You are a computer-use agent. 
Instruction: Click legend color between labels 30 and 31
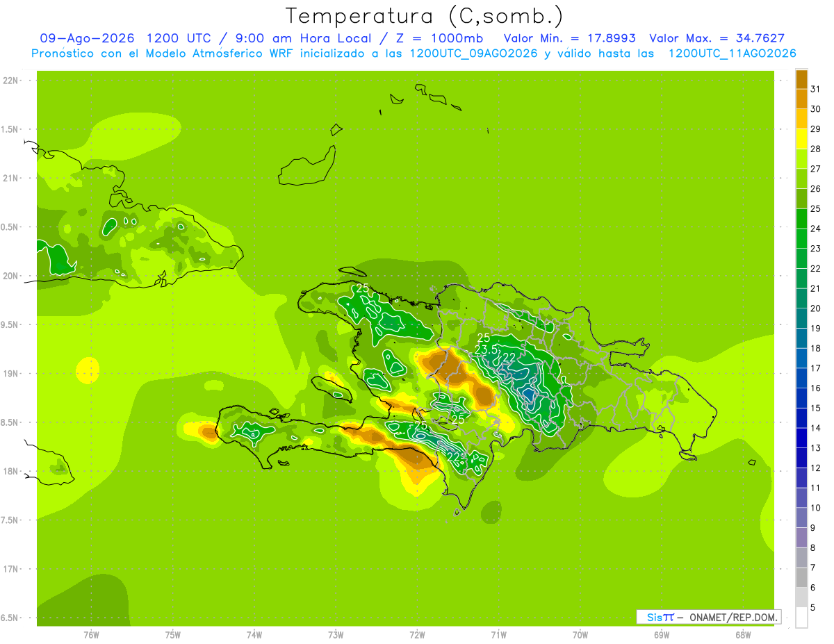pyautogui.click(x=801, y=99)
